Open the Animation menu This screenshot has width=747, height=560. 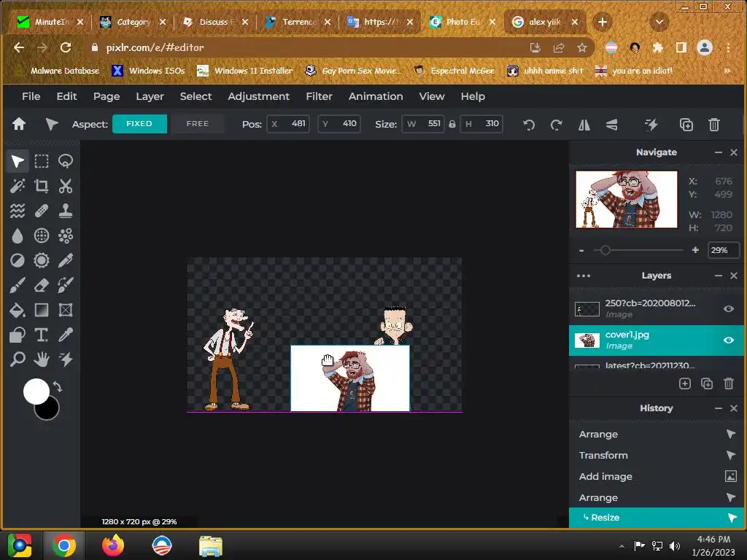[x=376, y=96]
